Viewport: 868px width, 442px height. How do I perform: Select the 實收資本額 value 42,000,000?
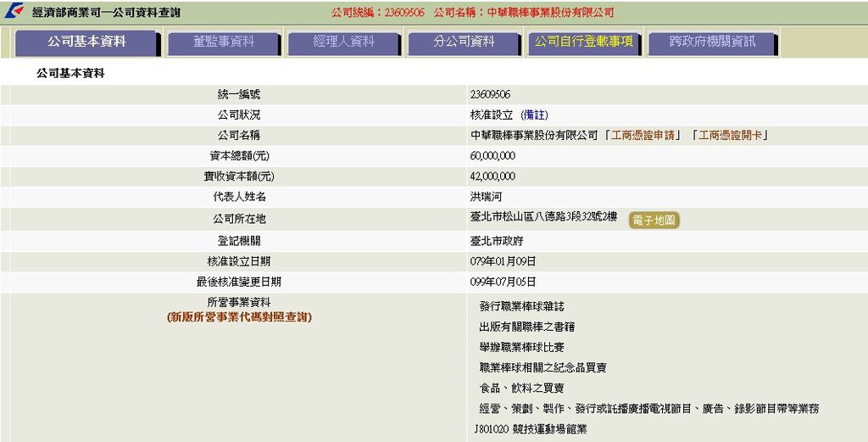click(492, 176)
